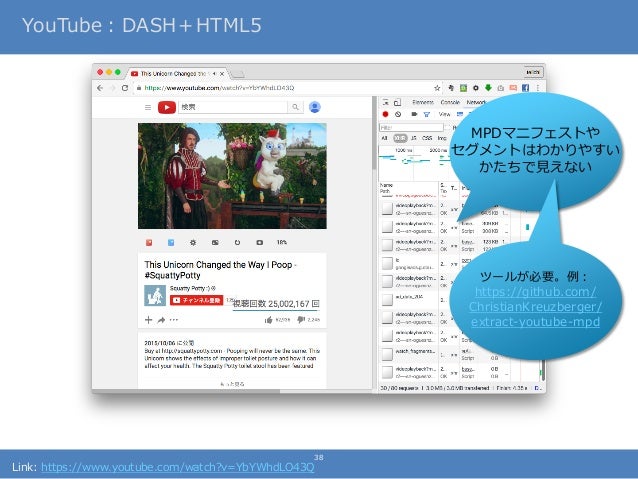Select the XHR filter type

tap(400, 138)
